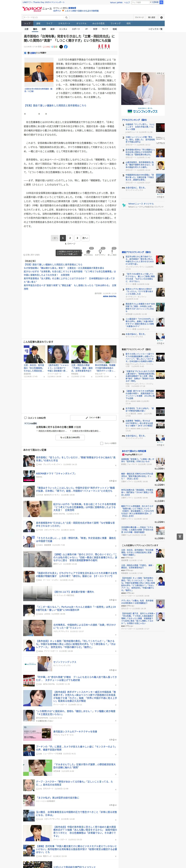186x868 pixels.
Task: Open the ゼゾンファンデックス ad banner
Action: point(143,94)
